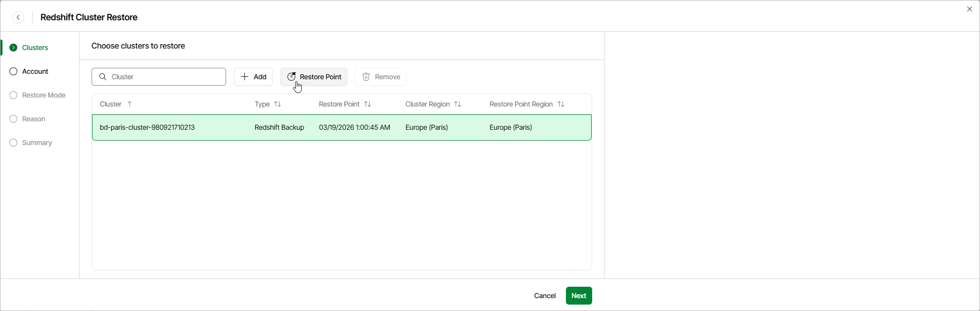Click the back arrow icon

(x=18, y=18)
